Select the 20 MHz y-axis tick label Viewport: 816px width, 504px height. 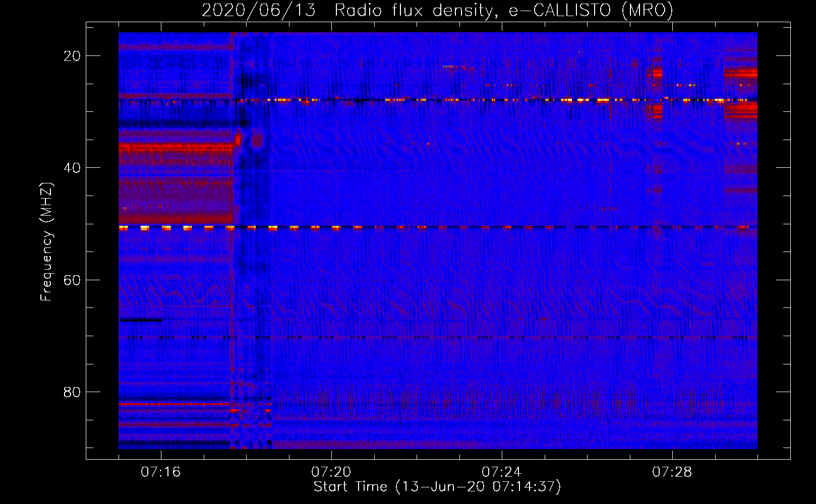[x=72, y=56]
